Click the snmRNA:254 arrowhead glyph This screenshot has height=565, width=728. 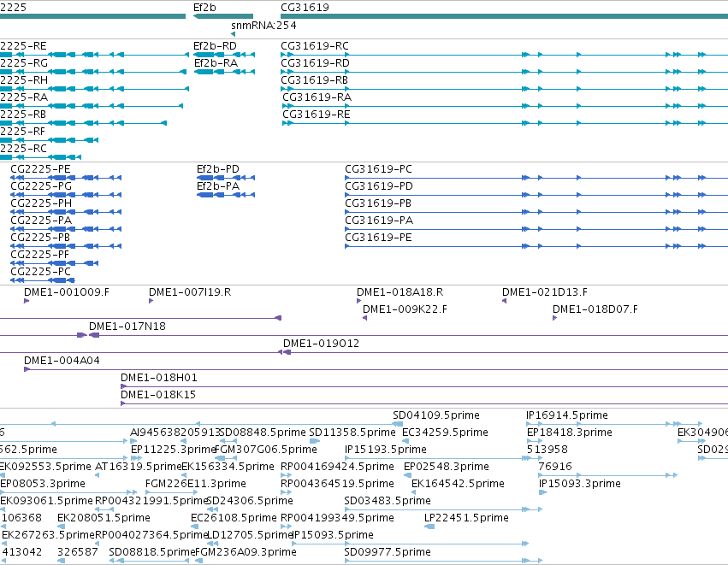click(233, 34)
